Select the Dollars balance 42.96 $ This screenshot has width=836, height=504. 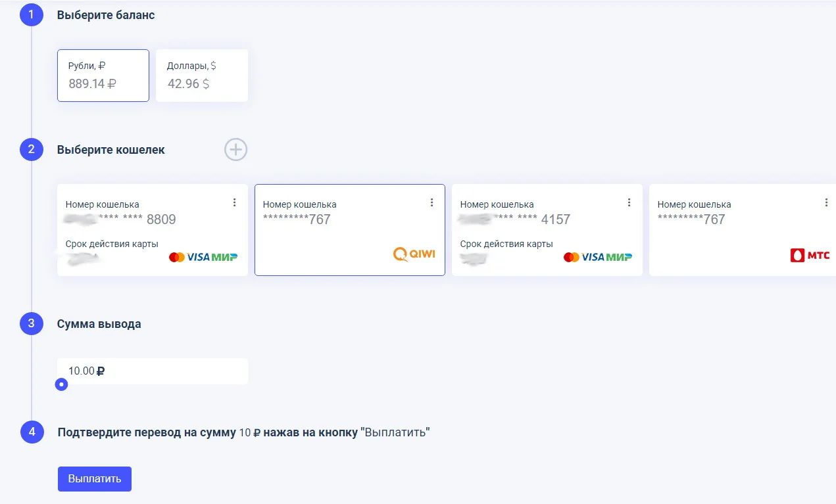tap(202, 76)
